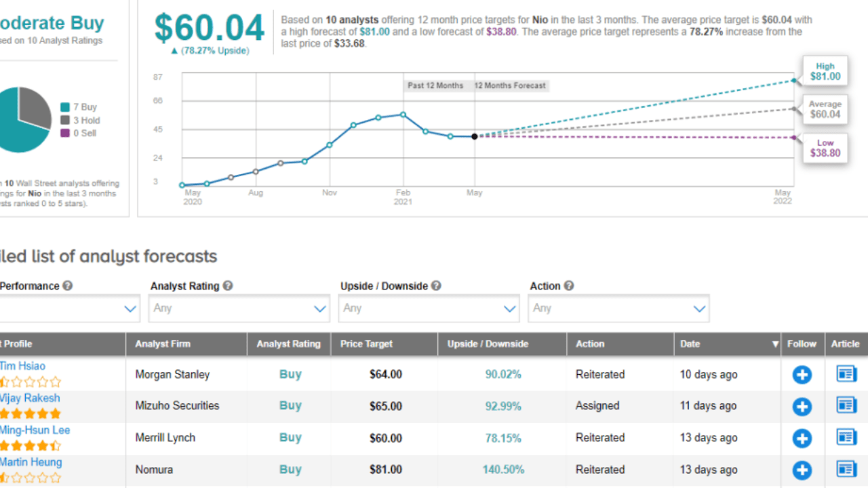Sort by Upside / Downside column header

[488, 344]
